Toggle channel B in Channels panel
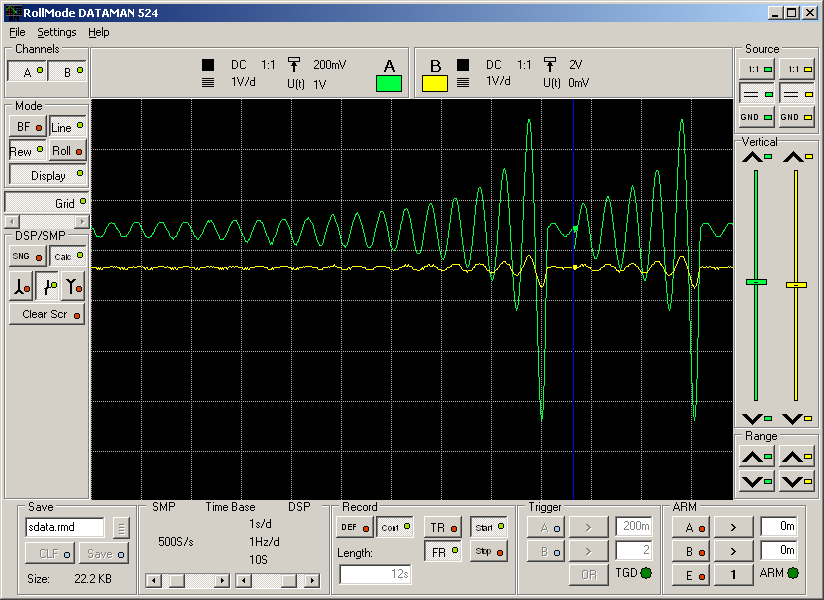 click(67, 72)
